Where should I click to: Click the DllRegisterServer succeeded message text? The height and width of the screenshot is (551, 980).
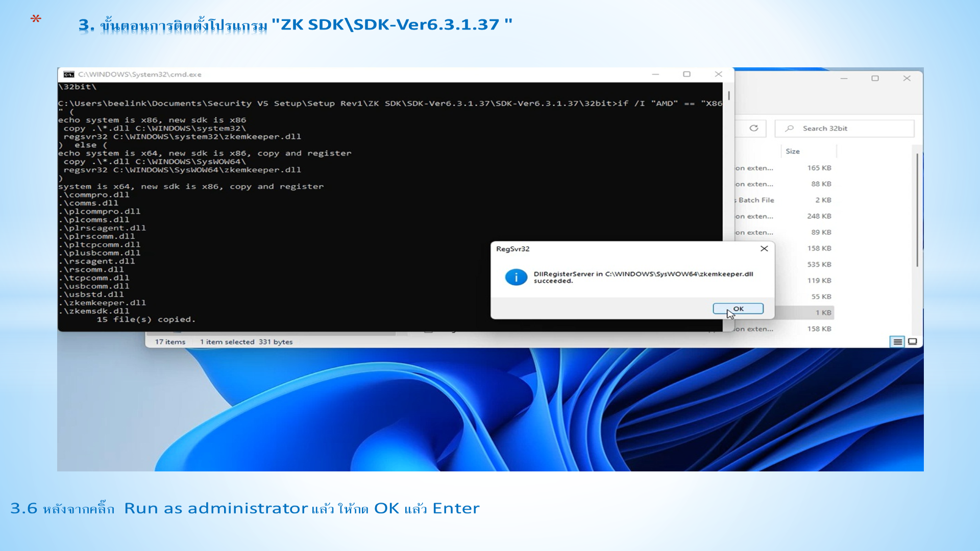coord(643,277)
